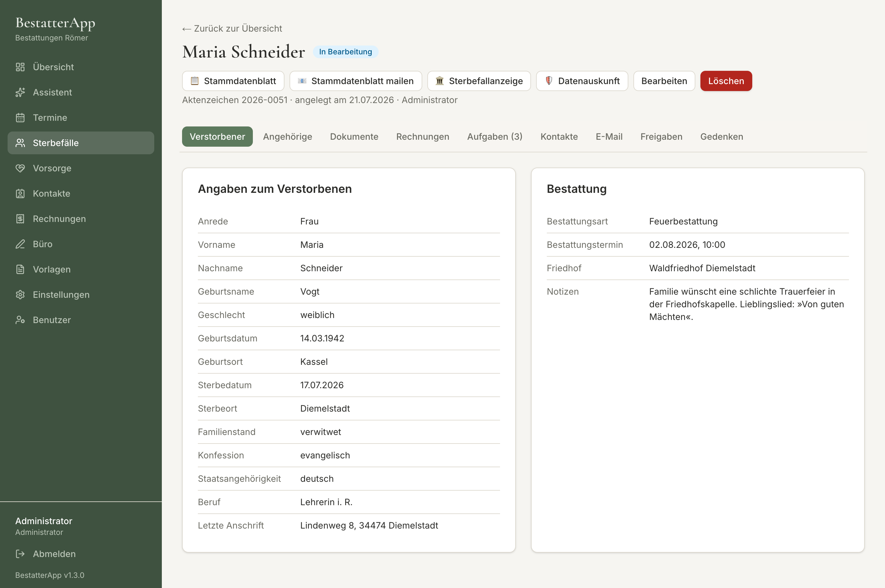Open the Aufgaben (3) tab
Viewport: 885px width, 588px height.
(x=495, y=137)
